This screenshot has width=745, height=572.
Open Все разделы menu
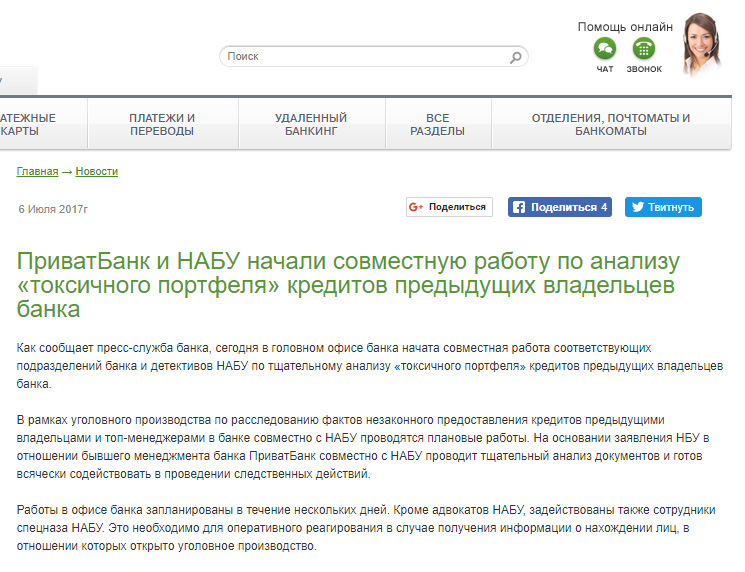pos(438,124)
